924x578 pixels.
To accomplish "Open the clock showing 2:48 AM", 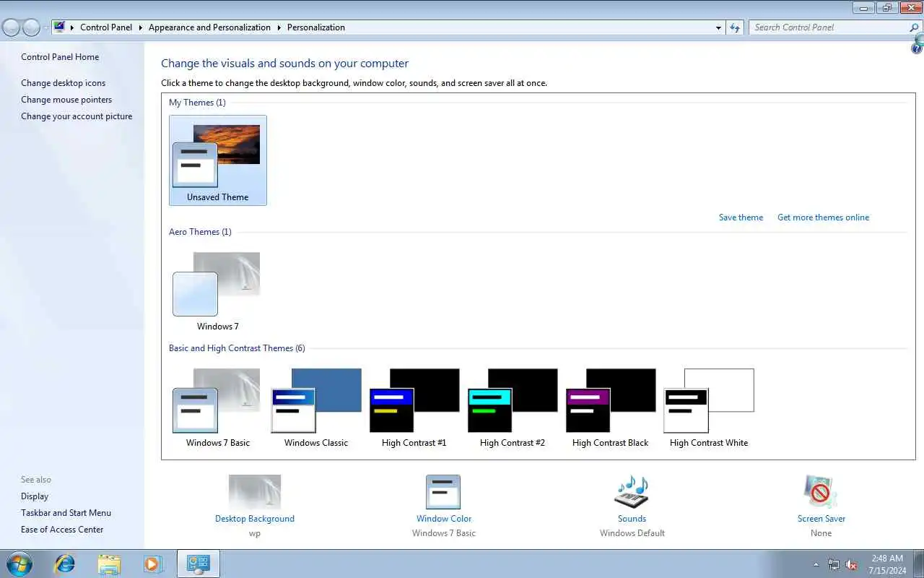I will click(x=887, y=564).
